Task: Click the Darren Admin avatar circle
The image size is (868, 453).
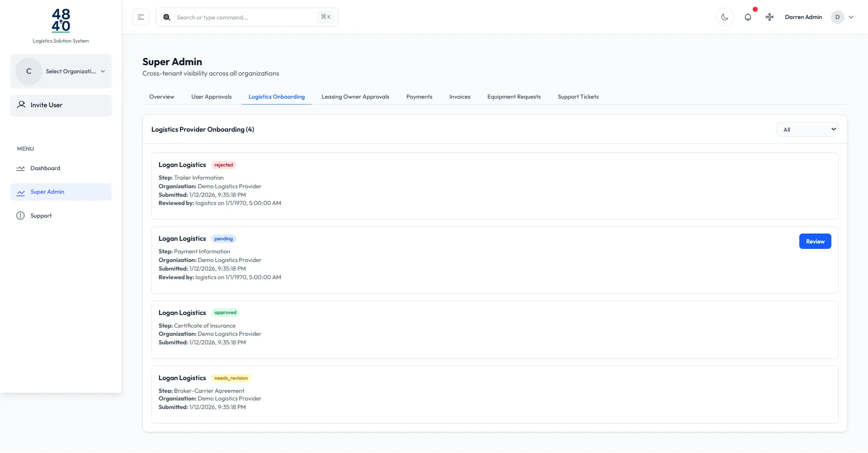Action: (x=837, y=17)
